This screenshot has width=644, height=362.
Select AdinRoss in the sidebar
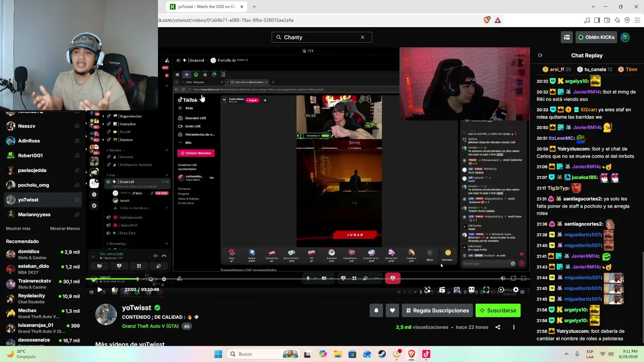tap(43, 141)
